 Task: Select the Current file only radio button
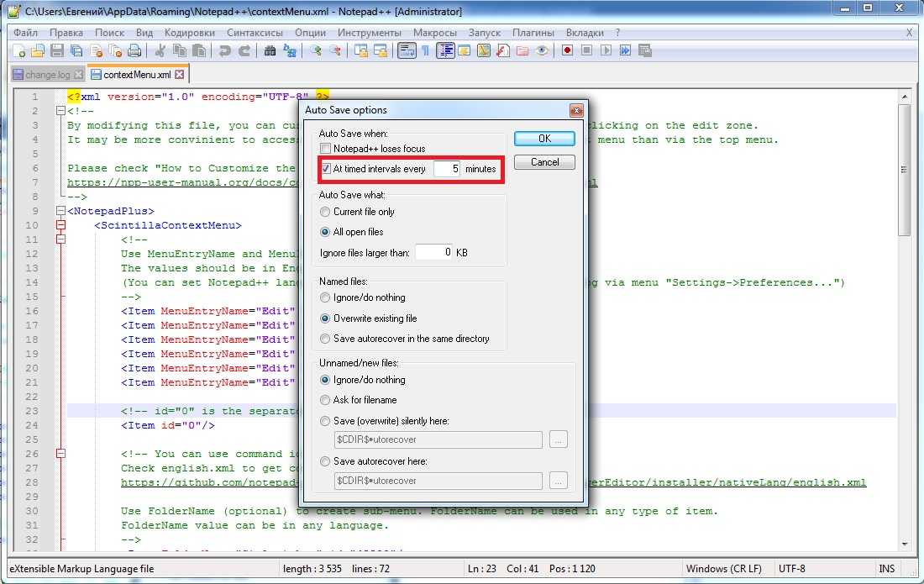click(325, 213)
